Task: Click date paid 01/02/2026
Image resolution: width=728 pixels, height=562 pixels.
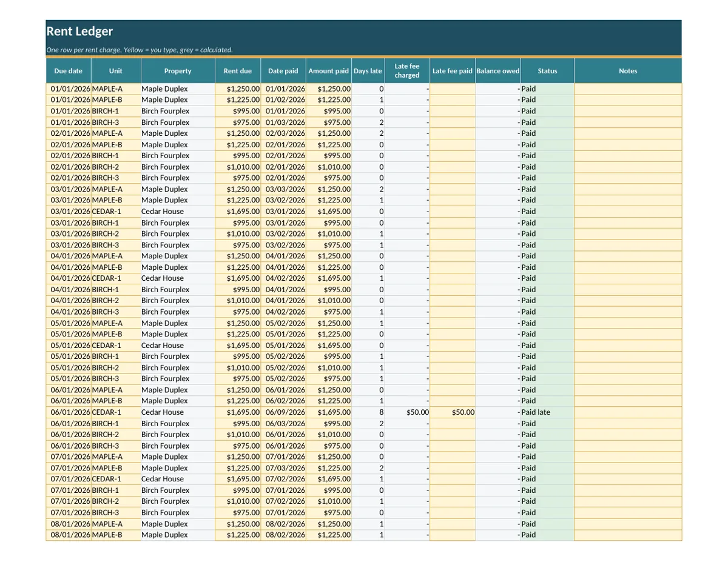Action: (x=283, y=99)
